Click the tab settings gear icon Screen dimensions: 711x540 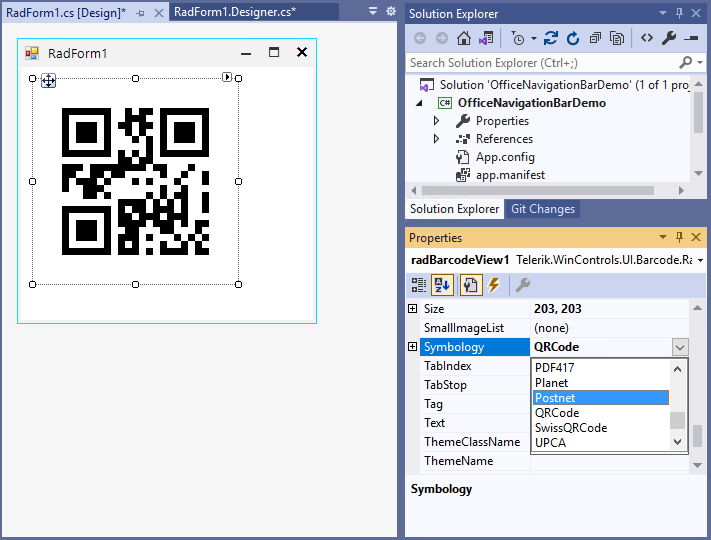point(391,11)
